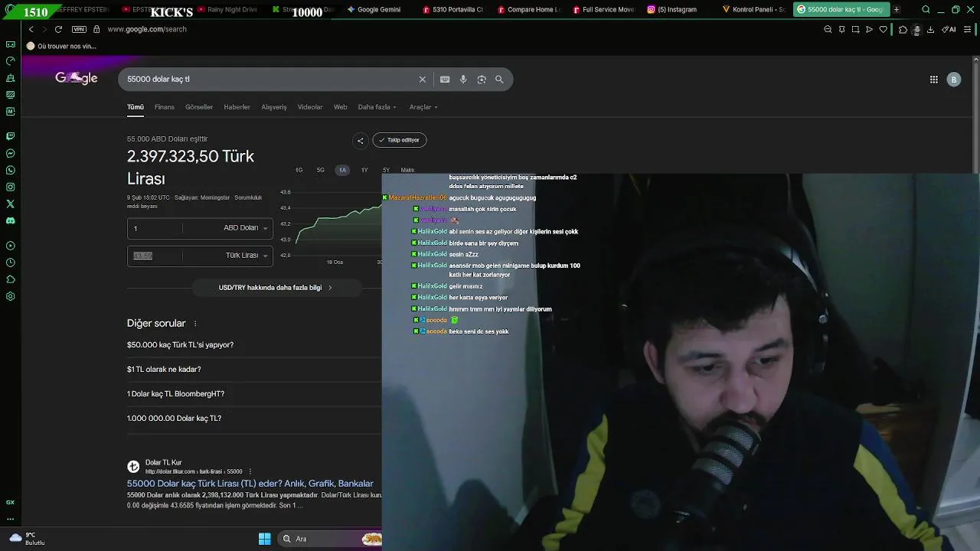
Task: Open the browser easy setup menu icon
Action: [968, 29]
